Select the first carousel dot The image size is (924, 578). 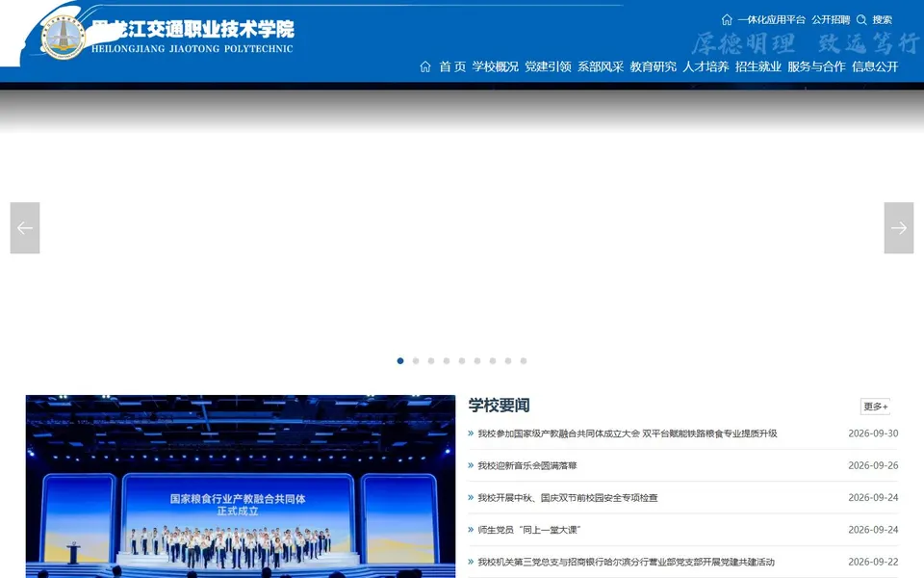pos(400,361)
